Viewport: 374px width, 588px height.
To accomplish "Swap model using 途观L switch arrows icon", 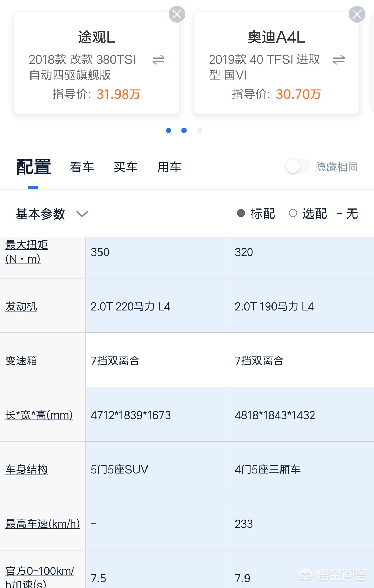I will (159, 60).
